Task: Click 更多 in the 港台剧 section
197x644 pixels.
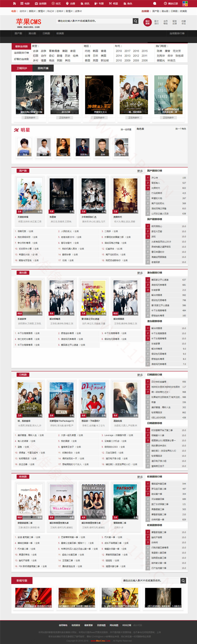Action: click(140, 273)
